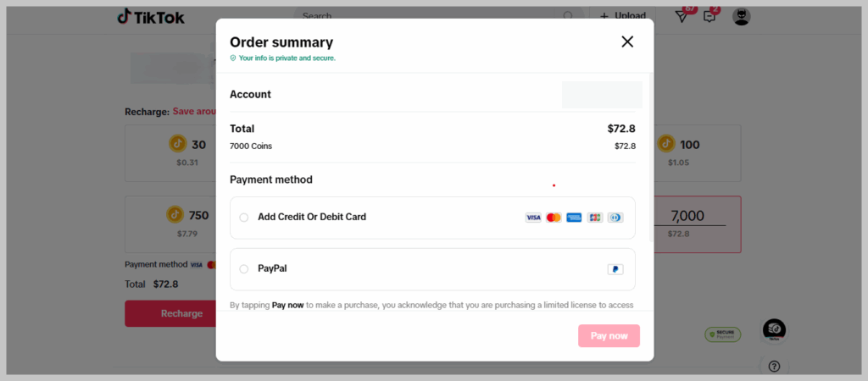Click the Upload button in header
Image resolution: width=868 pixels, height=381 pixels.
pyautogui.click(x=623, y=16)
